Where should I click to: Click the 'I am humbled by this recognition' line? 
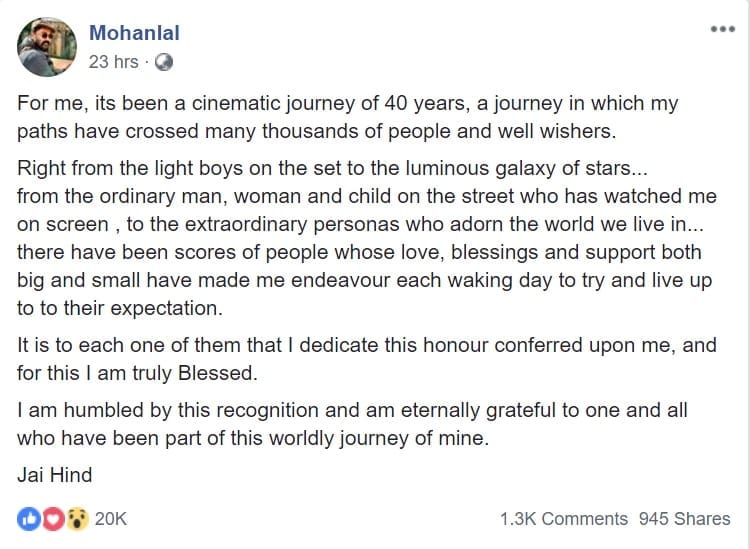coord(353,410)
